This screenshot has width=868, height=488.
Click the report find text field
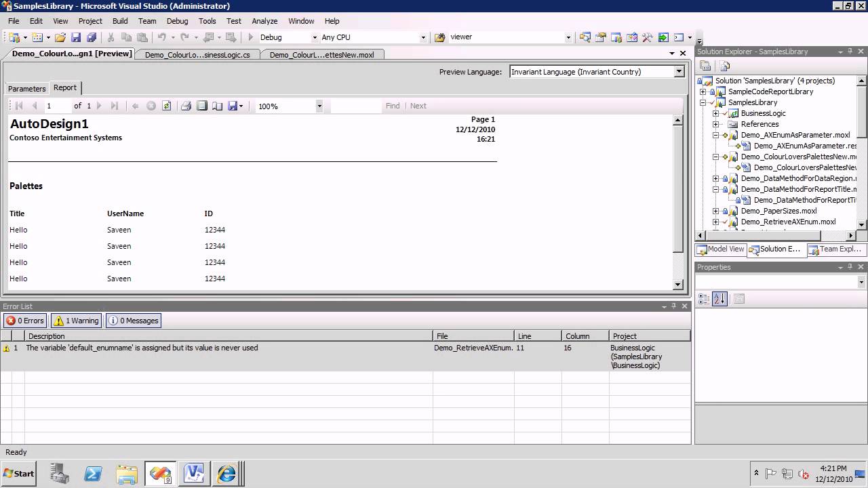356,106
